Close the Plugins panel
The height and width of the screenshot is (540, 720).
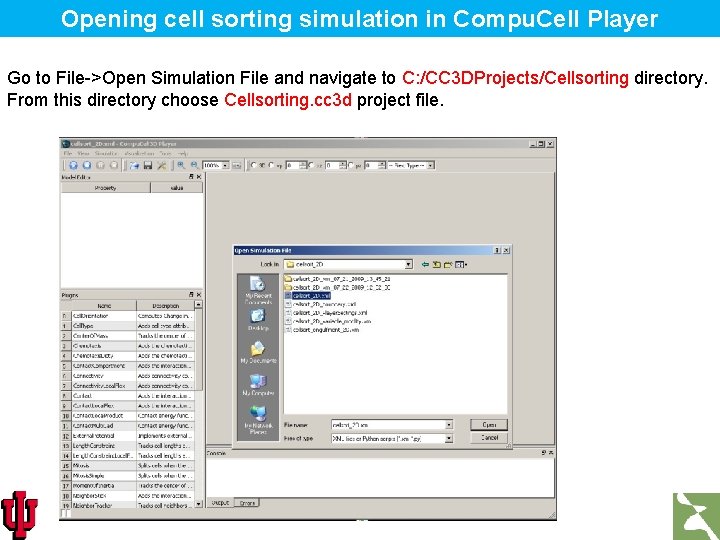click(x=199, y=294)
